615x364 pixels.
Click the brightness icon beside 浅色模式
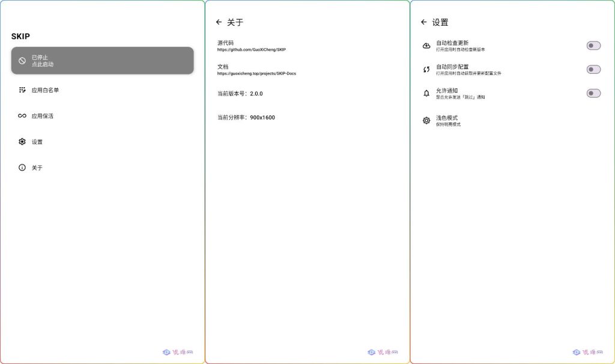click(426, 120)
